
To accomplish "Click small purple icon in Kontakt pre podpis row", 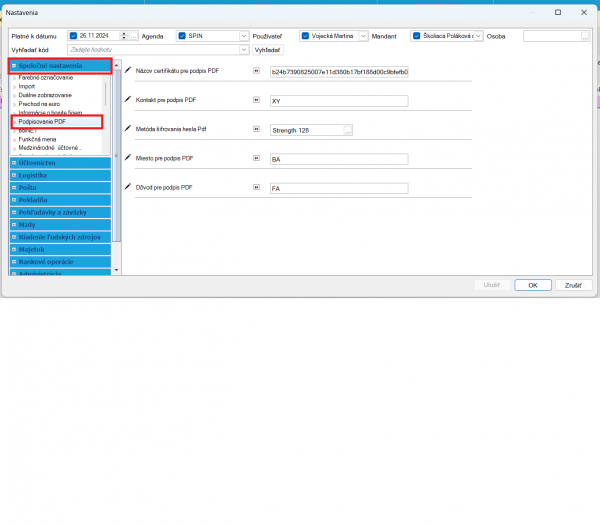I will pos(256,100).
